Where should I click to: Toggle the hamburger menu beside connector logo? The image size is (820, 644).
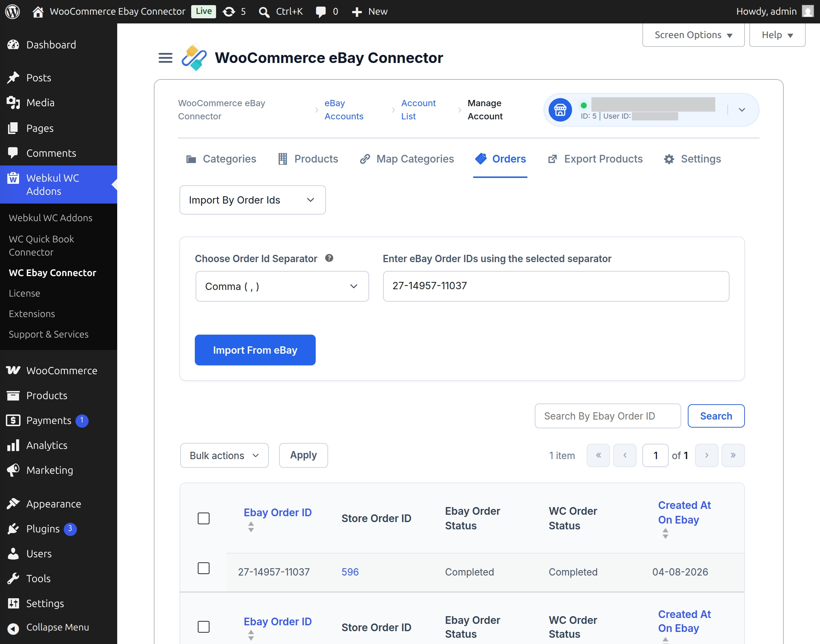click(x=165, y=58)
